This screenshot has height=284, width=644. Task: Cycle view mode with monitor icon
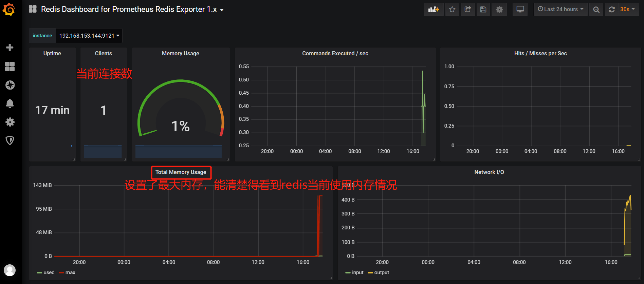point(520,10)
